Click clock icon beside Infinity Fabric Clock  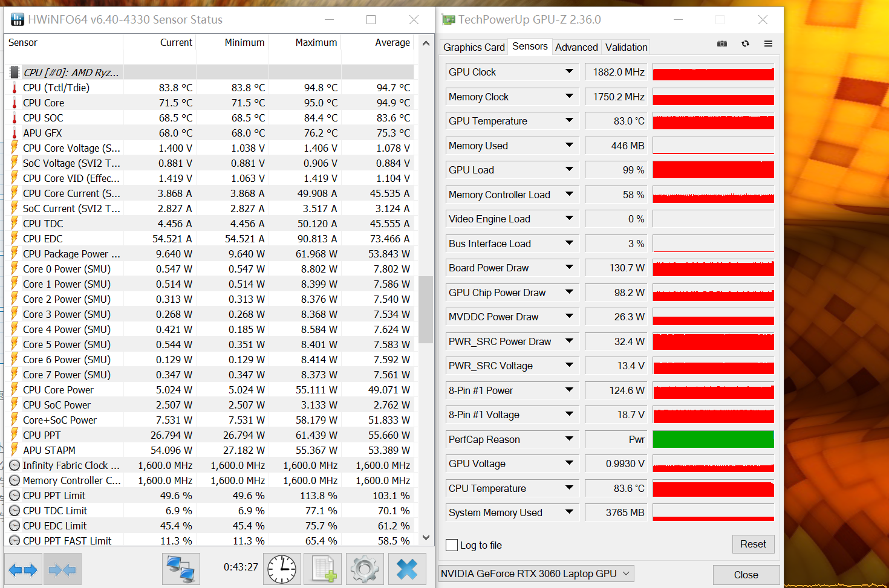[15, 465]
